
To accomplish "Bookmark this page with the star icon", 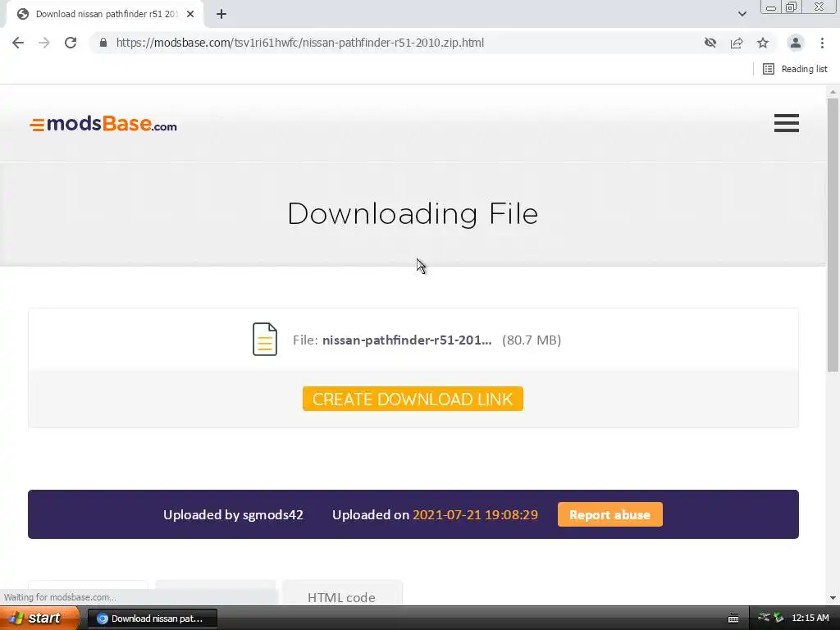I will (x=763, y=43).
